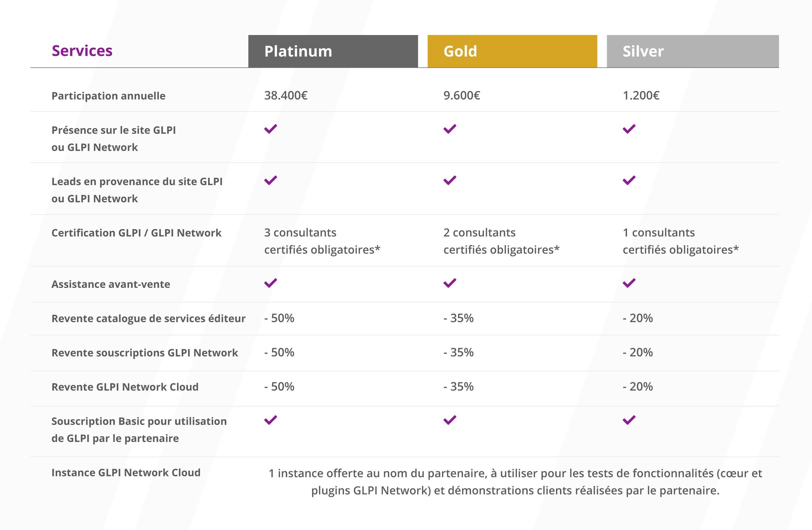
Task: Click Platinum 3 consultants certifiés text
Action: tap(322, 241)
